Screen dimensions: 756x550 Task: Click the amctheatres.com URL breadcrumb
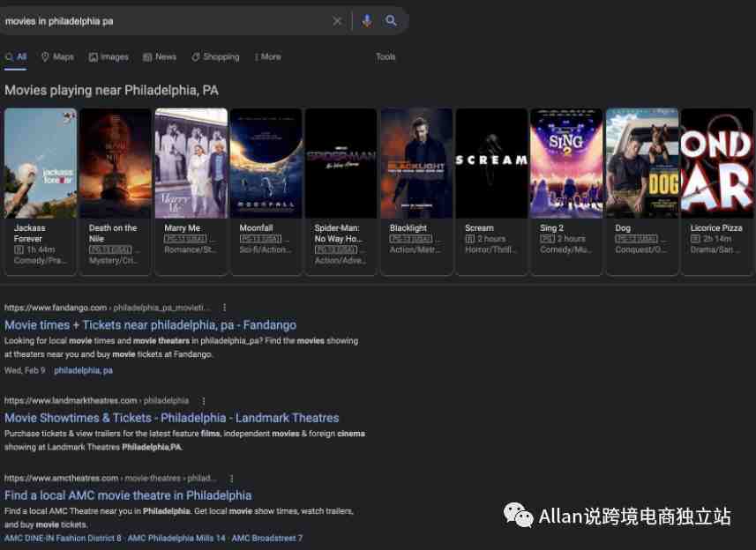pos(110,479)
